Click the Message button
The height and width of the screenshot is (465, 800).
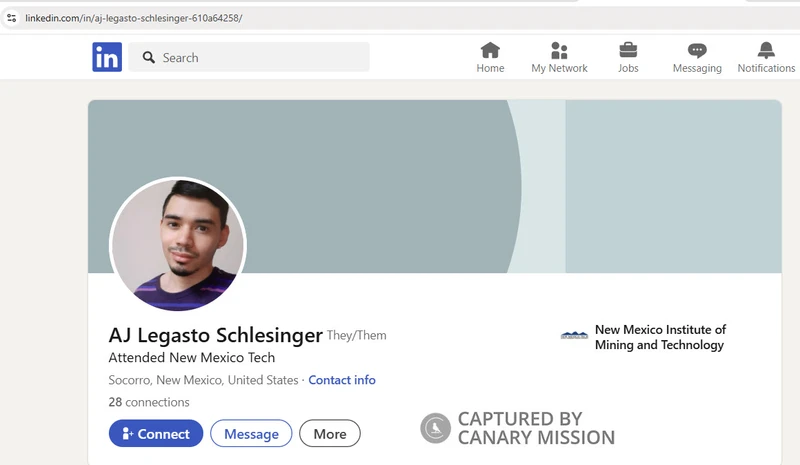[251, 433]
